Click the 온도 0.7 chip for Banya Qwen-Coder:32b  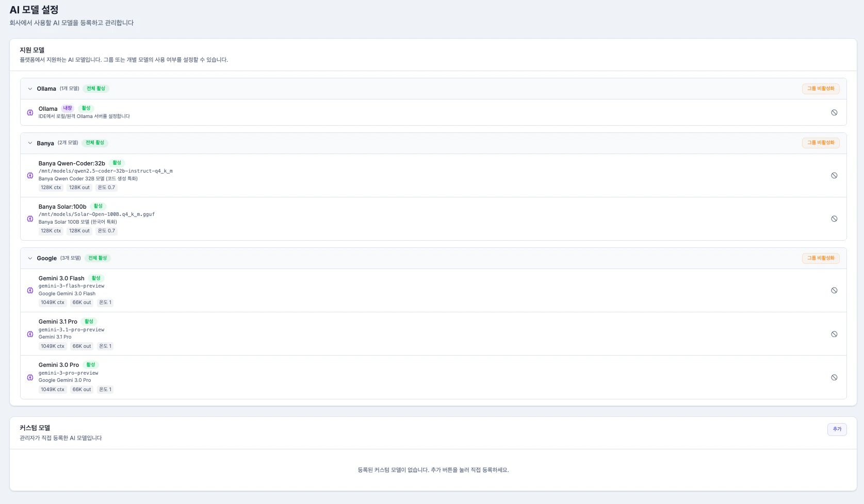tap(106, 188)
